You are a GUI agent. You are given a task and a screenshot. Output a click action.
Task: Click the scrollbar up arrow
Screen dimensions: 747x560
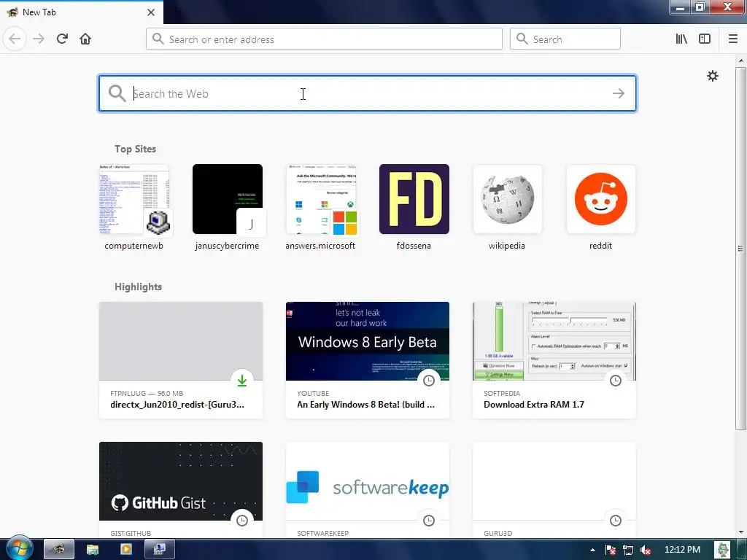[x=741, y=61]
